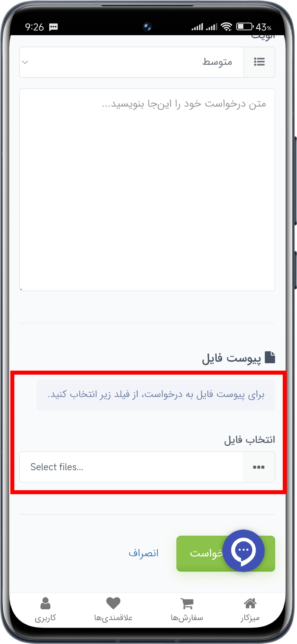The height and width of the screenshot is (644, 297).
Task: Click the chevron arrow of priority dropdown
Action: 25,62
